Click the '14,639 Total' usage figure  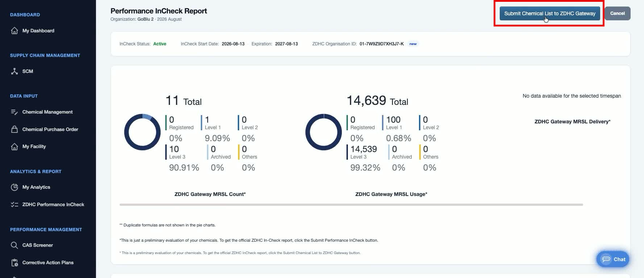377,101
